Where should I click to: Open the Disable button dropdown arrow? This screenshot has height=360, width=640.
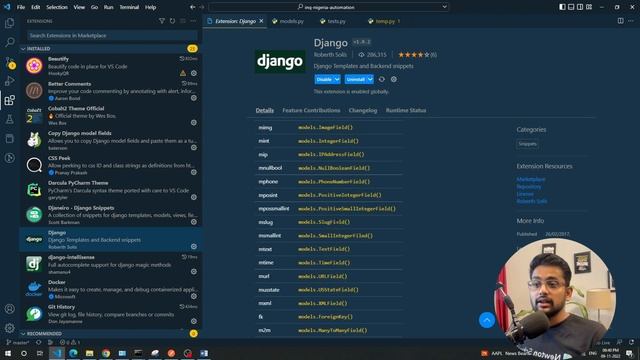(x=337, y=79)
